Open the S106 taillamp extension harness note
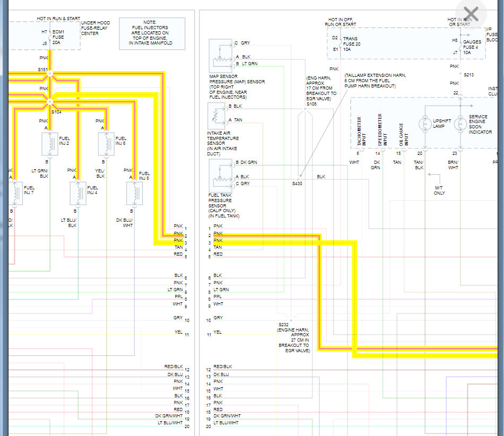The width and height of the screenshot is (504, 436). pos(378,80)
